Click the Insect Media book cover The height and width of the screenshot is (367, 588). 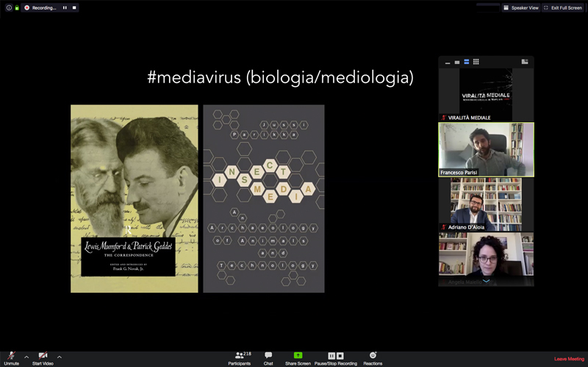tap(264, 199)
